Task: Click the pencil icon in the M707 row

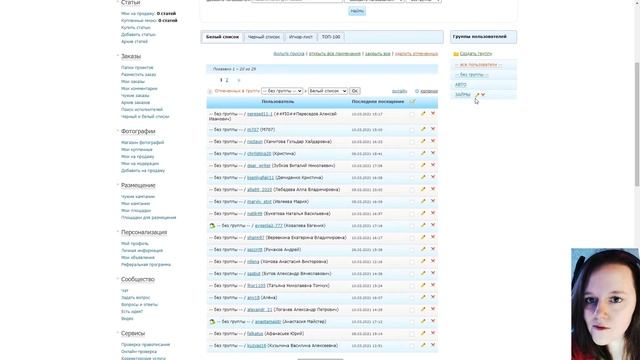Action: (423, 129)
